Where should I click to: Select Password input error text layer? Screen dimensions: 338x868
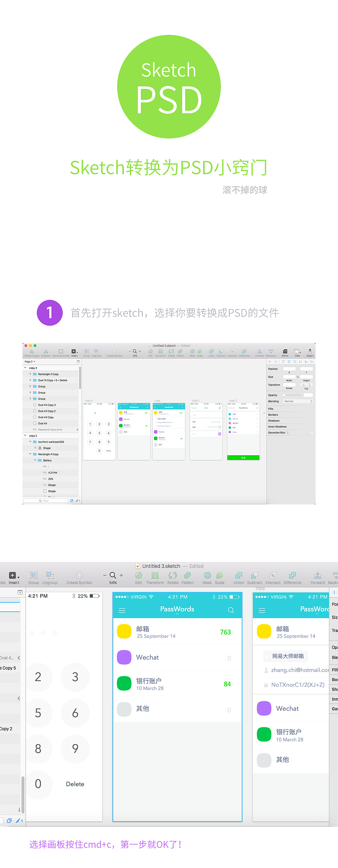click(x=51, y=430)
